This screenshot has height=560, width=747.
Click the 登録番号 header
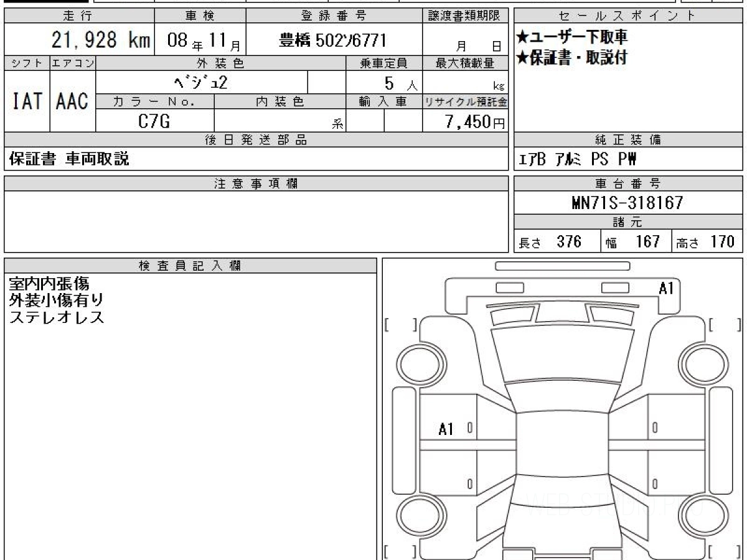[x=334, y=16]
